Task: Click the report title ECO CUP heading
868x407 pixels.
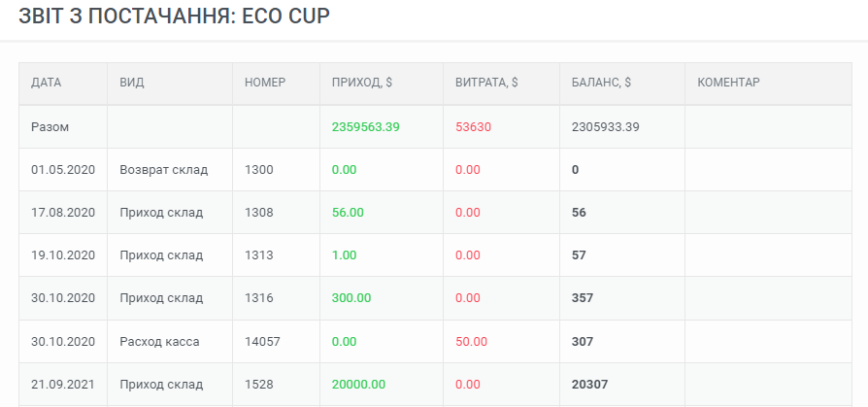Action: click(174, 17)
